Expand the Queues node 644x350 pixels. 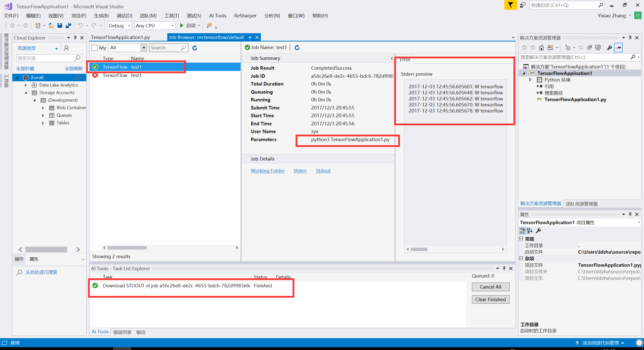click(43, 115)
